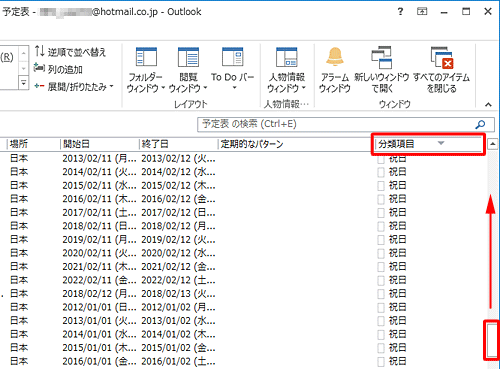This screenshot has height=369, width=500.
Task: Click the 分類項目 column header
Action: [429, 144]
